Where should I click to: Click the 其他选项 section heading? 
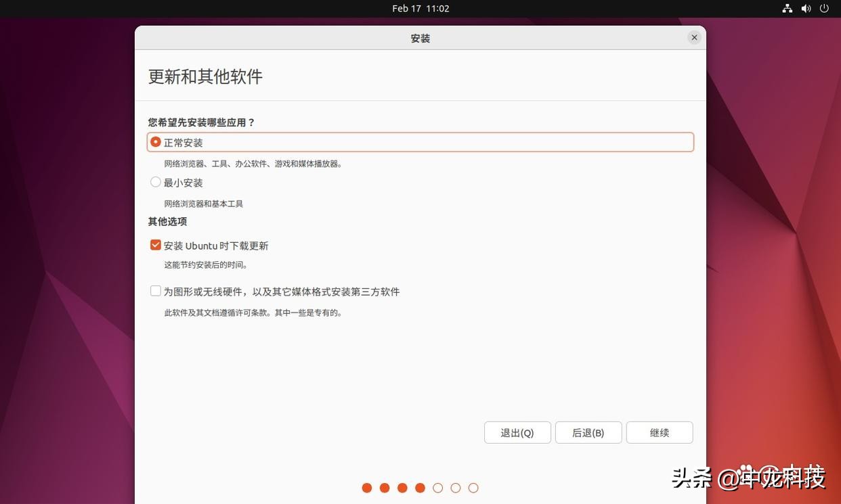pyautogui.click(x=167, y=221)
